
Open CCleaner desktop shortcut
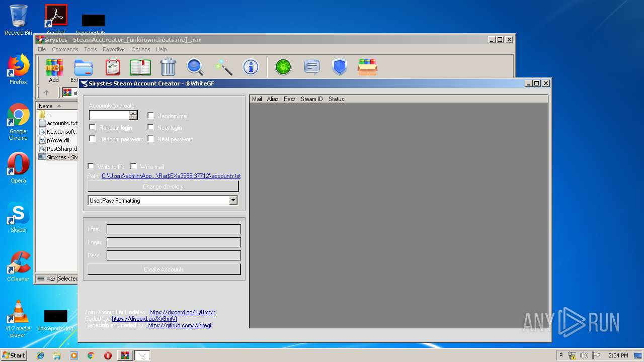[18, 266]
